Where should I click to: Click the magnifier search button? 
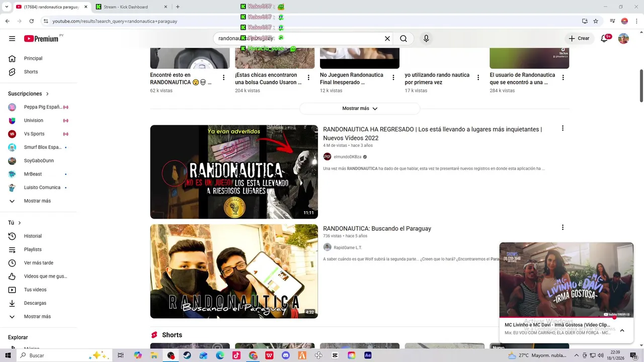[x=404, y=39]
